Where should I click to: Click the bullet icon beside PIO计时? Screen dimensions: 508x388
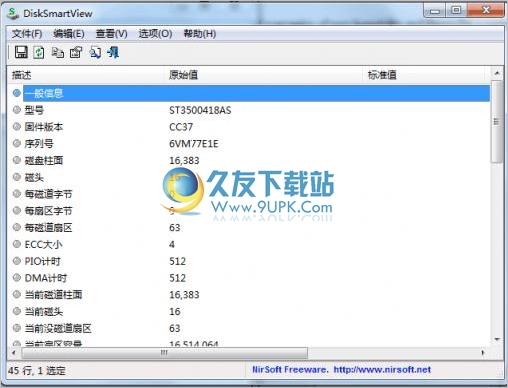pyautogui.click(x=17, y=261)
